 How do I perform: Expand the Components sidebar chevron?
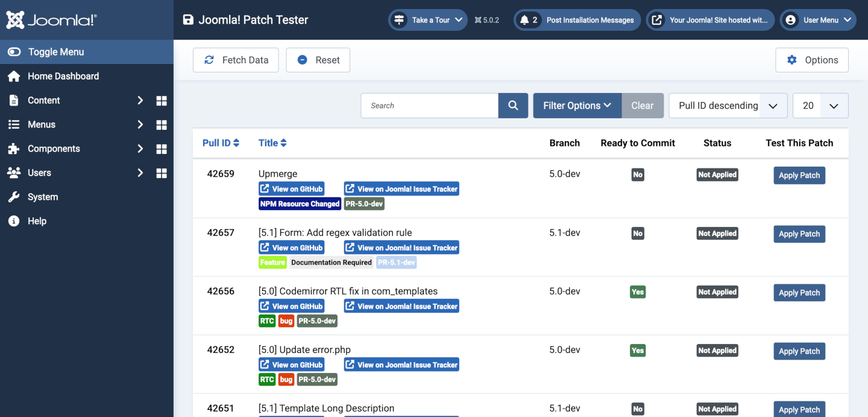[139, 148]
